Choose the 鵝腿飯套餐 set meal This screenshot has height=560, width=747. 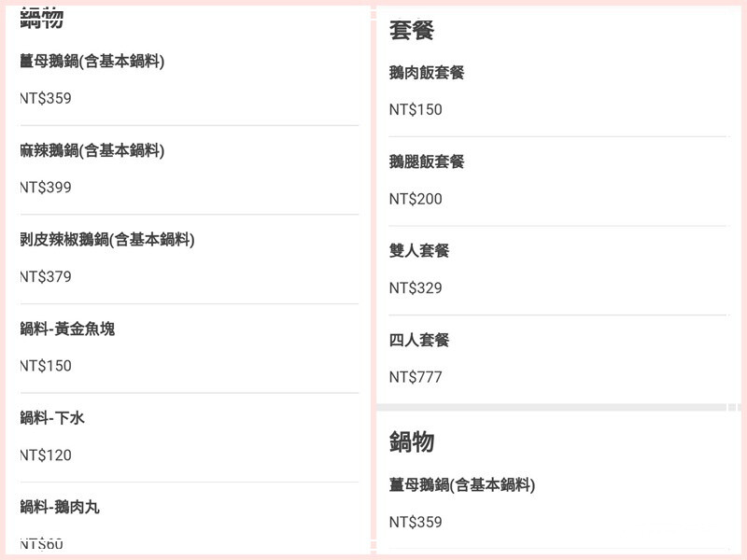point(427,161)
